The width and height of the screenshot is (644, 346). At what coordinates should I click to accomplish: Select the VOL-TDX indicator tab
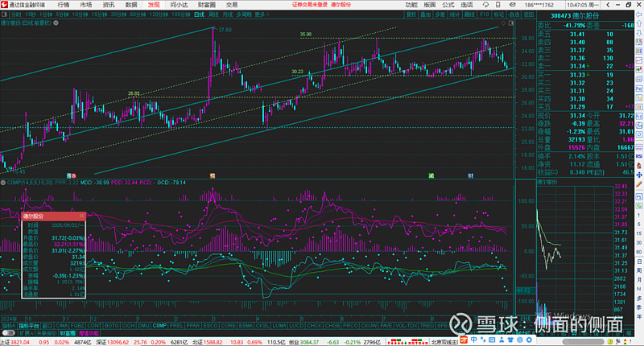(407, 325)
